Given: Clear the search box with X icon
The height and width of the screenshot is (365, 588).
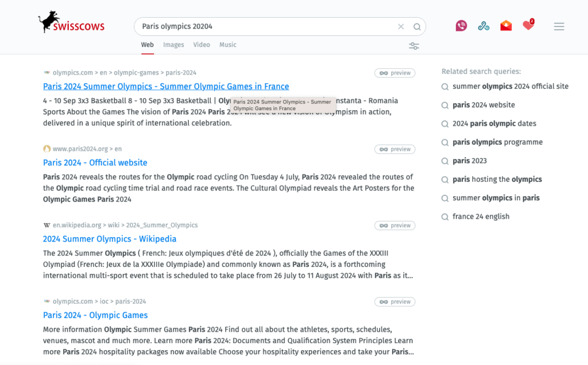Looking at the screenshot, I should (x=401, y=26).
